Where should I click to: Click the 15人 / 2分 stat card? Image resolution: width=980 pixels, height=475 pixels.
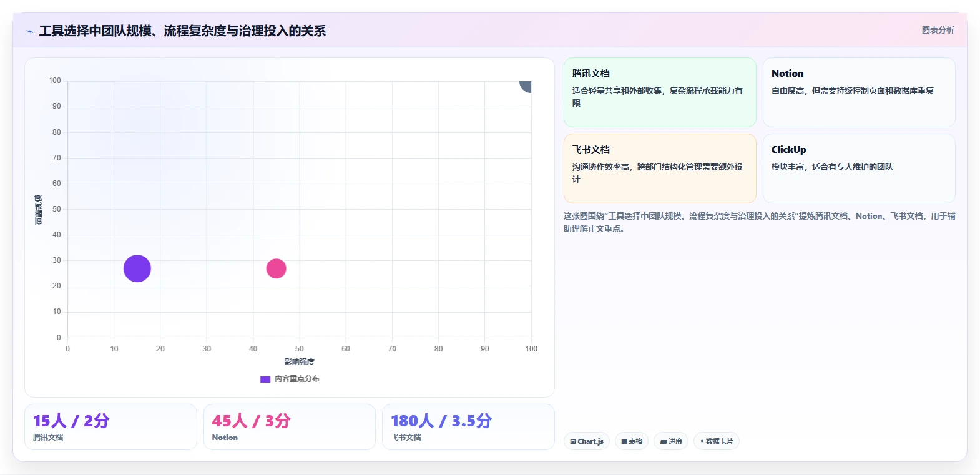[110, 427]
